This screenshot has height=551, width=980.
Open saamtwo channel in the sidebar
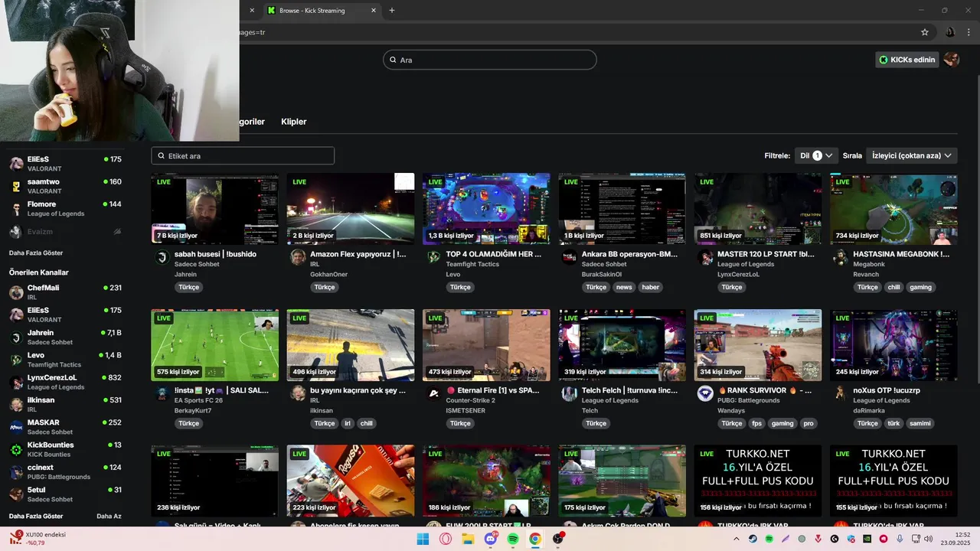coord(65,186)
